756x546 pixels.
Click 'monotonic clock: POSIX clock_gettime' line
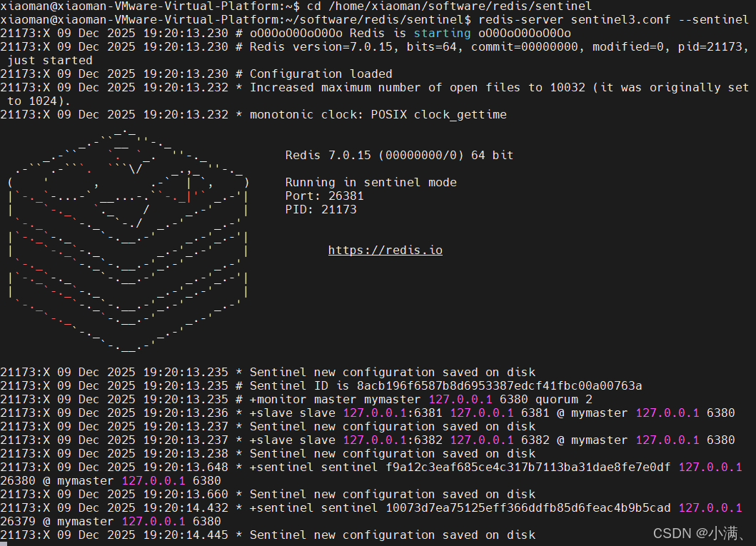click(x=378, y=114)
